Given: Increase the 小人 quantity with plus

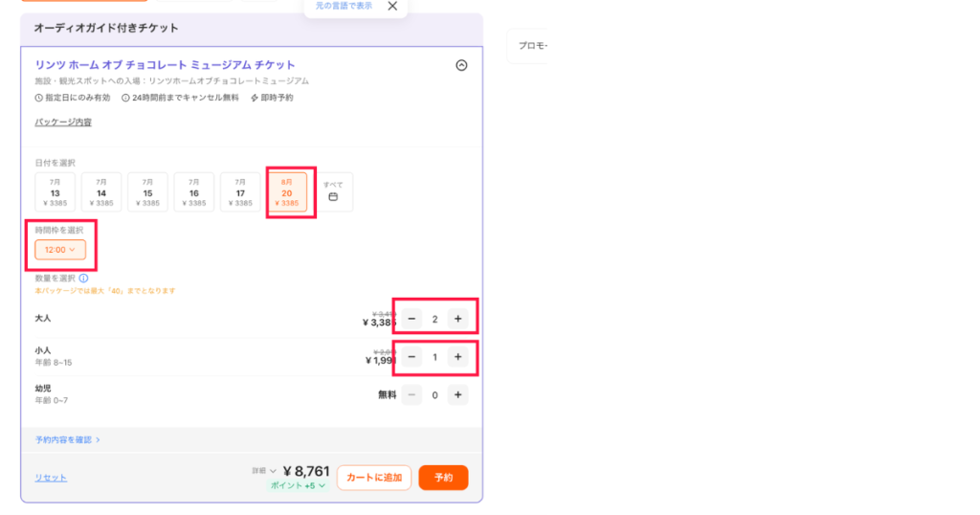Looking at the screenshot, I should (458, 357).
